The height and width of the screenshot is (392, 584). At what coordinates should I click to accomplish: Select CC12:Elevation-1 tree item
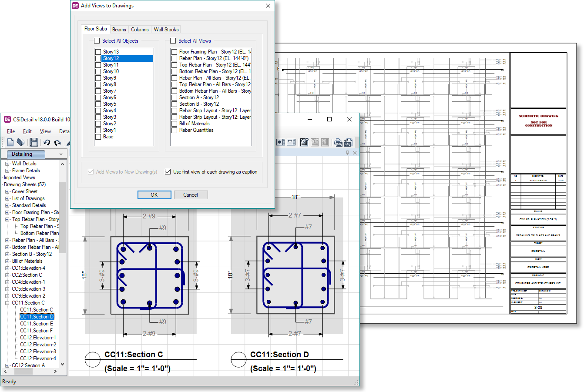(38, 338)
